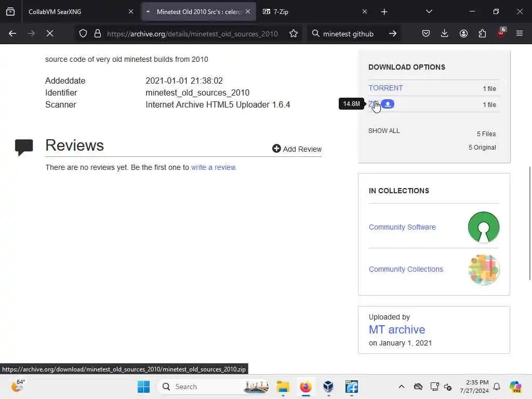Click the page vertical scrollbar thumb
This screenshot has height=399, width=532.
tap(529, 223)
